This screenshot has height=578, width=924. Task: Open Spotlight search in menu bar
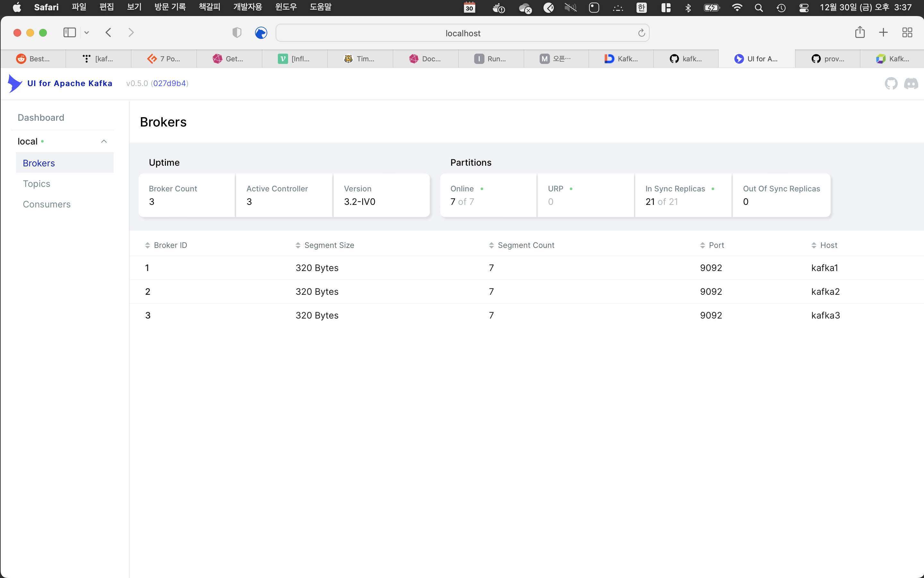[759, 8]
